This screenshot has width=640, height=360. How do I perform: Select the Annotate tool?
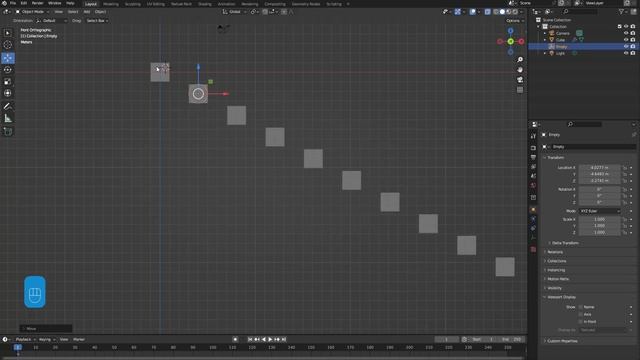[x=8, y=107]
